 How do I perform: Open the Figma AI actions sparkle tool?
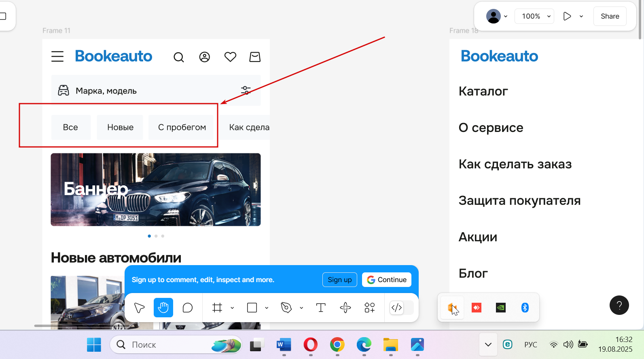[345, 308]
